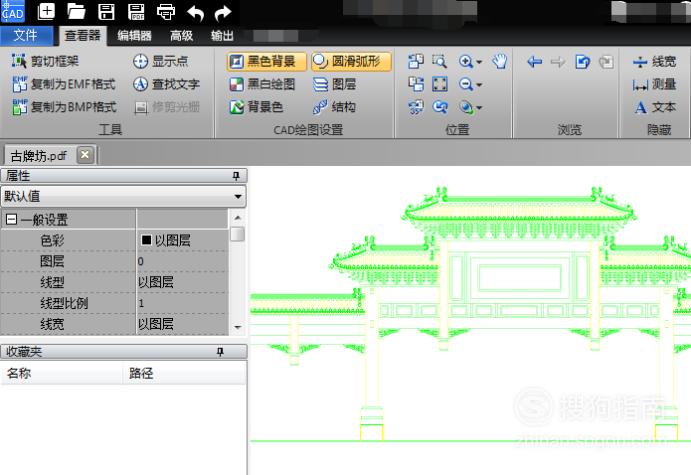This screenshot has width=691, height=475.
Task: Pin the 收藏夹 panel
Action: pyautogui.click(x=220, y=352)
